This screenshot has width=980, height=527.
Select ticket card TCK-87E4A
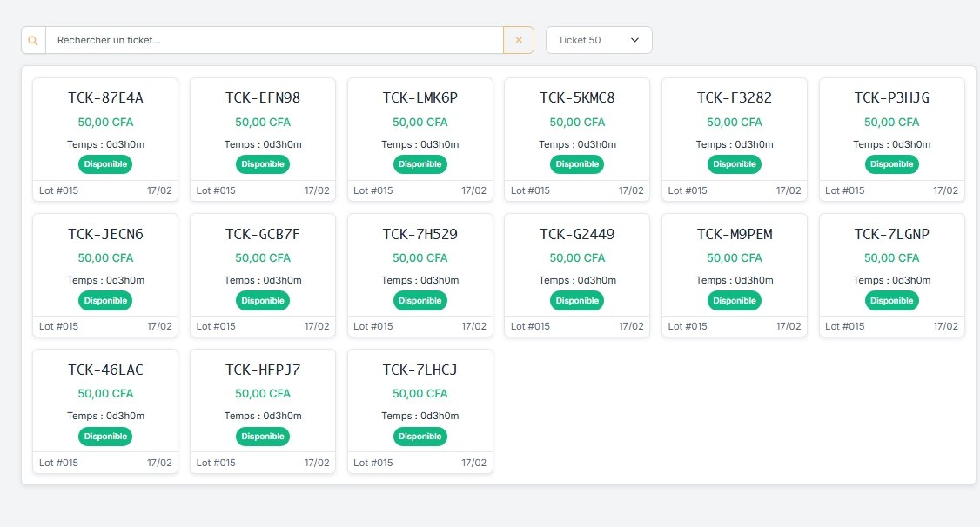click(105, 130)
